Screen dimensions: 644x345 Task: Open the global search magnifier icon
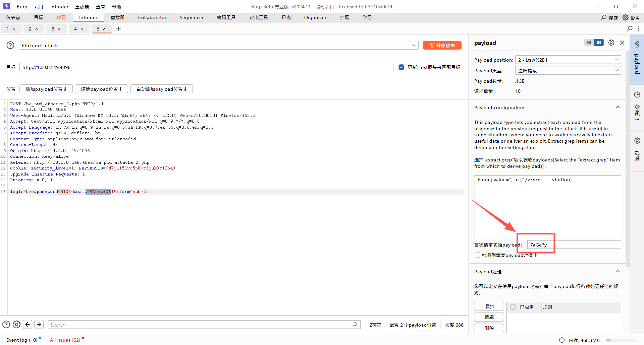[x=604, y=17]
